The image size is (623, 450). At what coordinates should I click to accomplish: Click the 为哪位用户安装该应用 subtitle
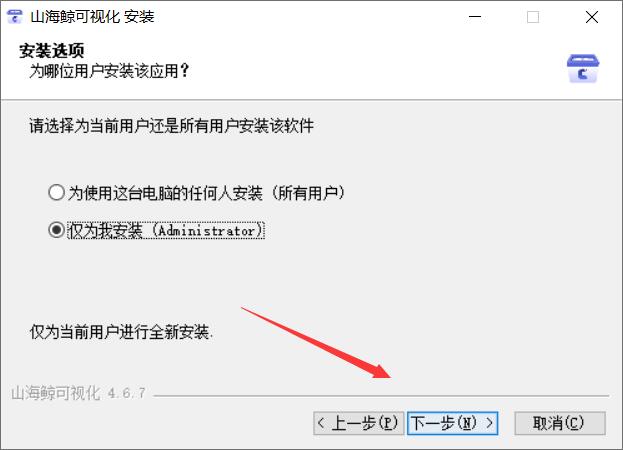109,71
